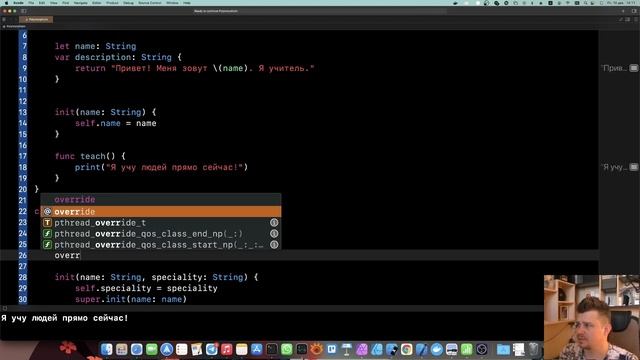Viewport: 640px width, 360px height.
Task: Choose the pthread_override_t completion
Action: click(x=160, y=222)
